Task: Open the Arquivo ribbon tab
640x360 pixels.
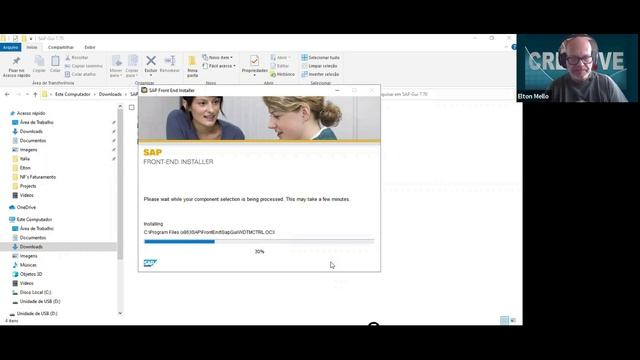Action: coord(11,47)
